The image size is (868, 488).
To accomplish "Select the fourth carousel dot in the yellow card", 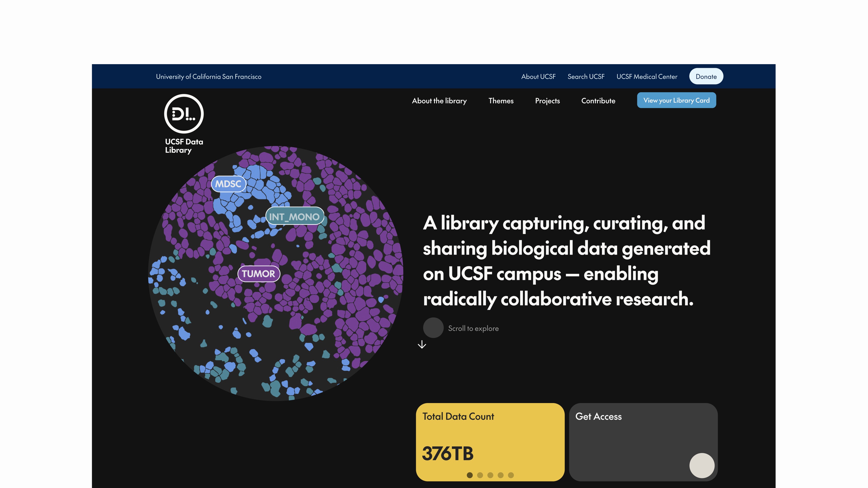I will click(501, 475).
